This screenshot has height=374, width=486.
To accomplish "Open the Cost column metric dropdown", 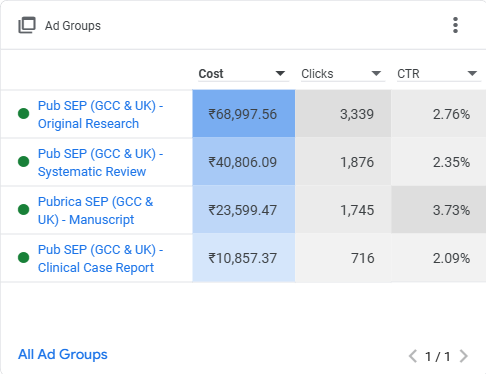I will (244, 74).
